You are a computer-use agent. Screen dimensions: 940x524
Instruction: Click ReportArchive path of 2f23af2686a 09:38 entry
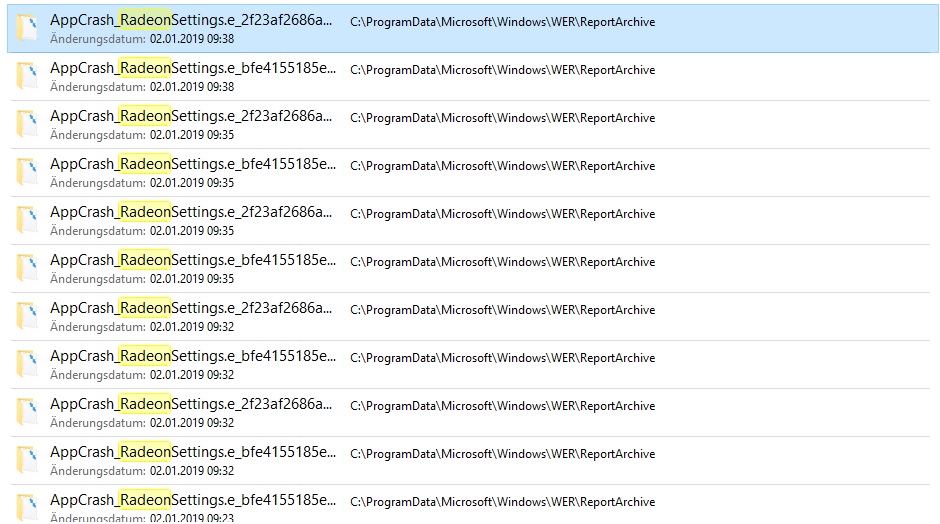pos(502,22)
